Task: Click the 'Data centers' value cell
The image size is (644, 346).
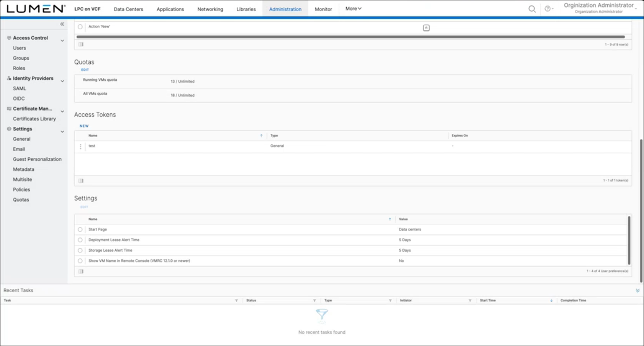Action: pyautogui.click(x=410, y=230)
